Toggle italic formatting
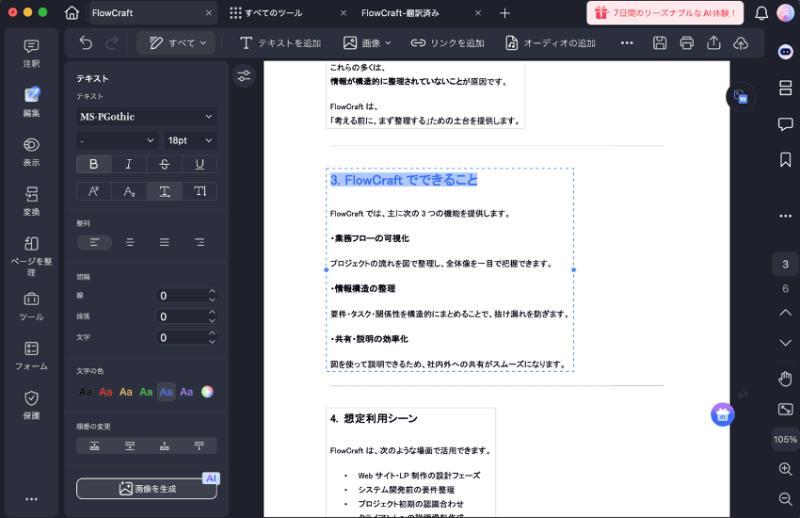800x518 pixels. click(129, 164)
